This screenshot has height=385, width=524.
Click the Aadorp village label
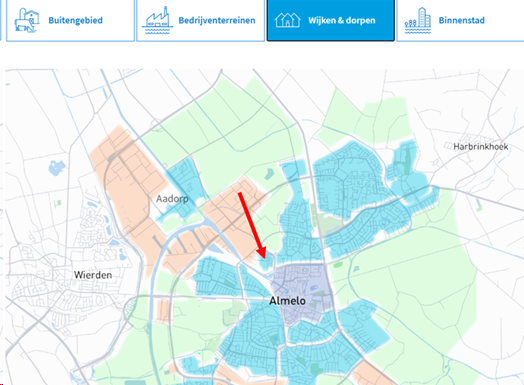[172, 199]
